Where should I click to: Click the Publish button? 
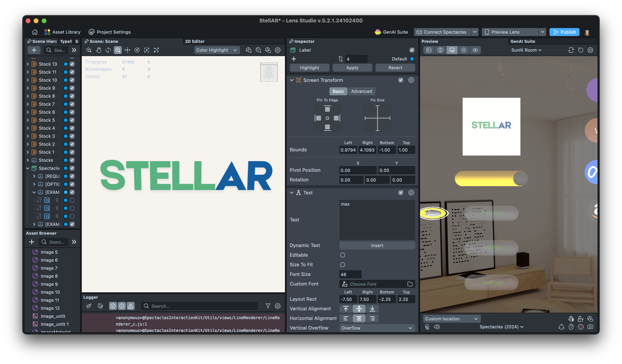tap(564, 32)
